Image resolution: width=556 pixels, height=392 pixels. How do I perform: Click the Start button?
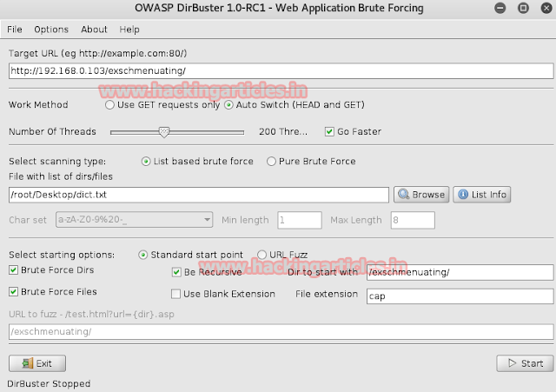pos(525,363)
